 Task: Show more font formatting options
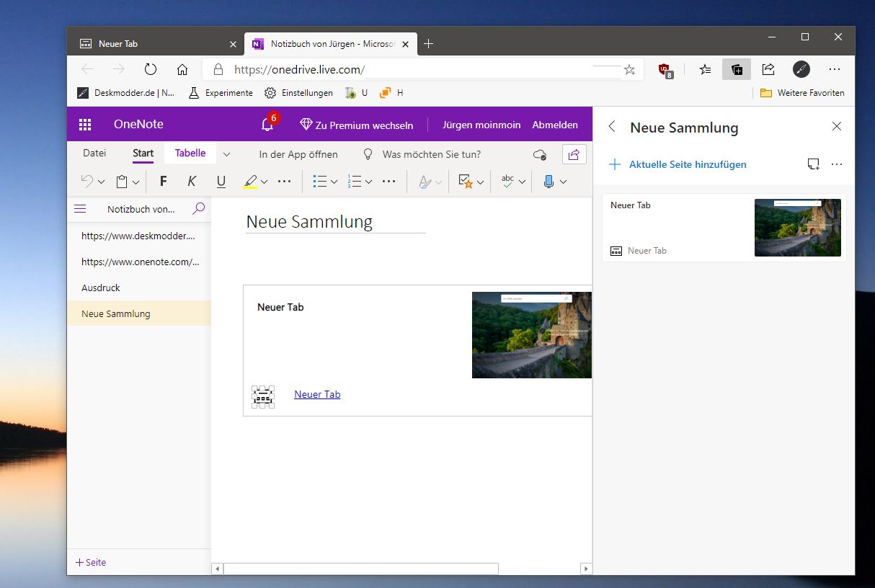tap(285, 182)
